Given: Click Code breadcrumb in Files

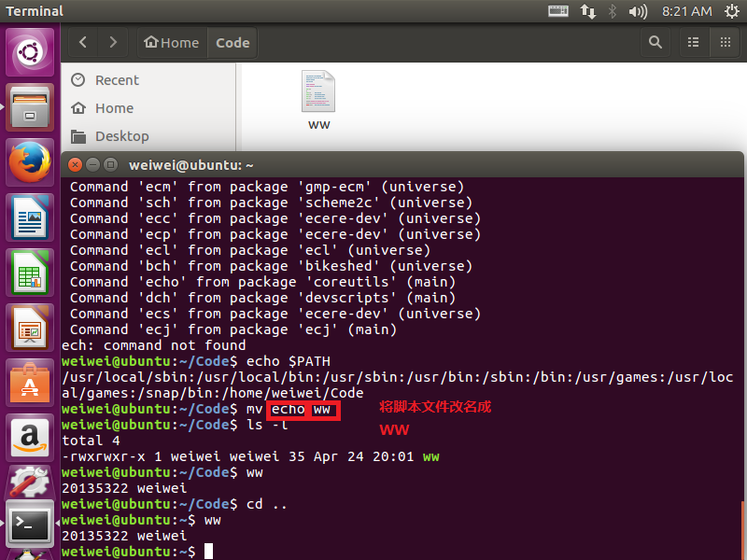Looking at the screenshot, I should pyautogui.click(x=233, y=42).
